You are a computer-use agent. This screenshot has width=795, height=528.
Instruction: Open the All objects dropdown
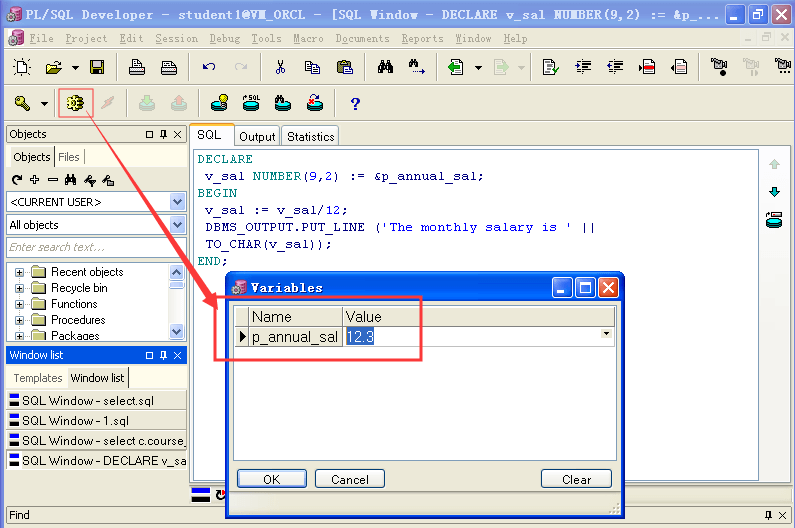pos(177,224)
